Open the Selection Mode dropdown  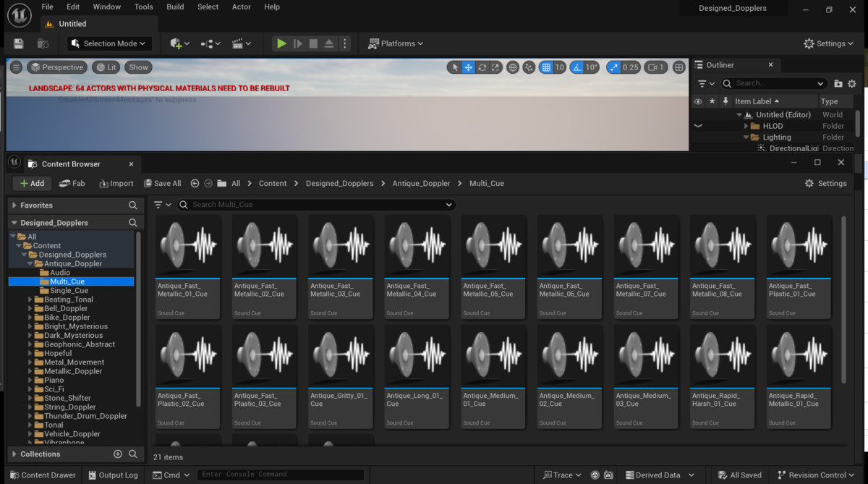tap(109, 43)
